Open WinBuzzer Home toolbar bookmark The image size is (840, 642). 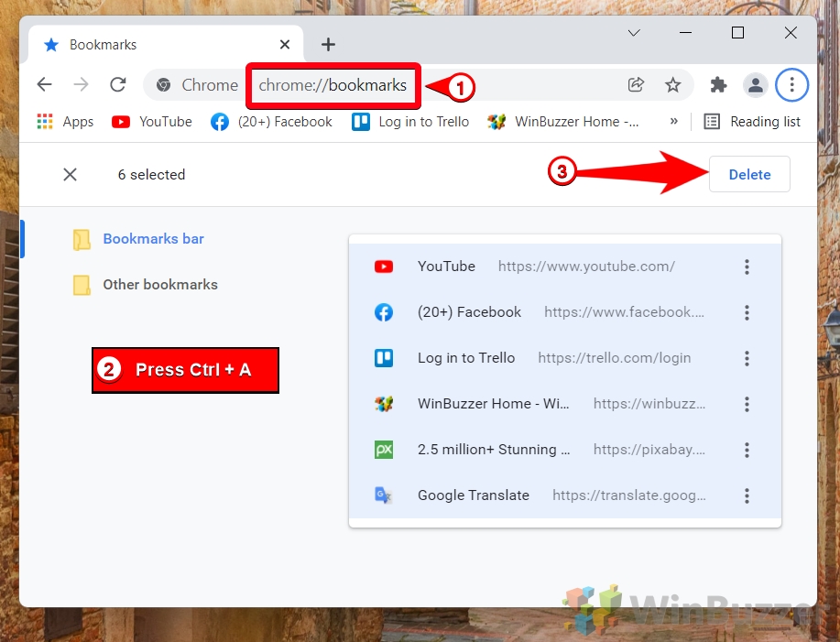[563, 122]
